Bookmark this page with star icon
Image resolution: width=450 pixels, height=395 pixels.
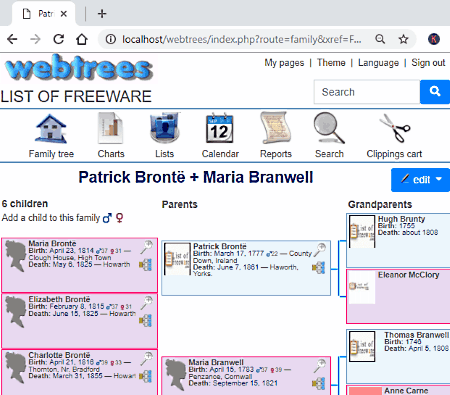[403, 39]
